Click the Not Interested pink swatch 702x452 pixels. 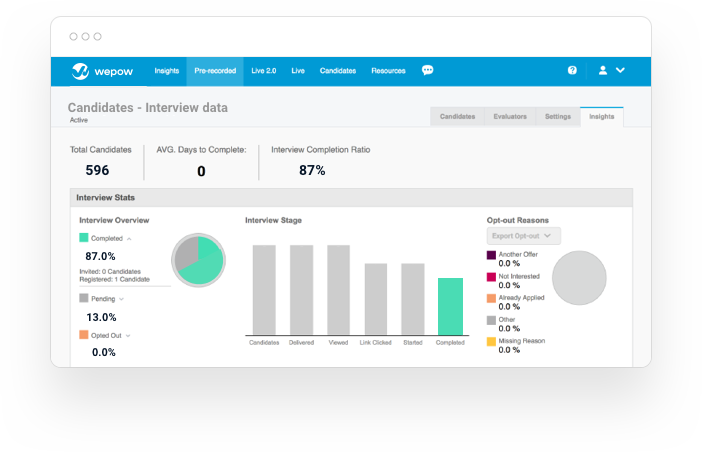[x=491, y=277]
